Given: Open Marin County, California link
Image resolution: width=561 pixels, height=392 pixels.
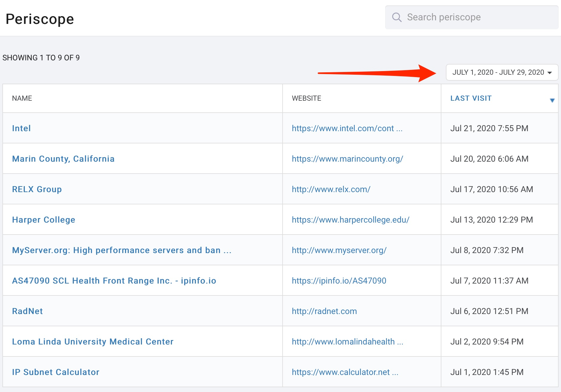Looking at the screenshot, I should tap(63, 159).
